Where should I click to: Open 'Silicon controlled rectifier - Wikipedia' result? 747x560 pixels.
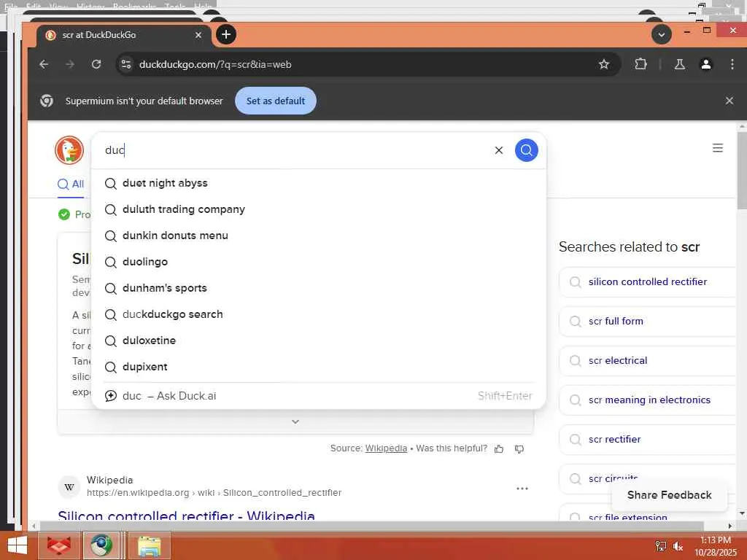186,516
